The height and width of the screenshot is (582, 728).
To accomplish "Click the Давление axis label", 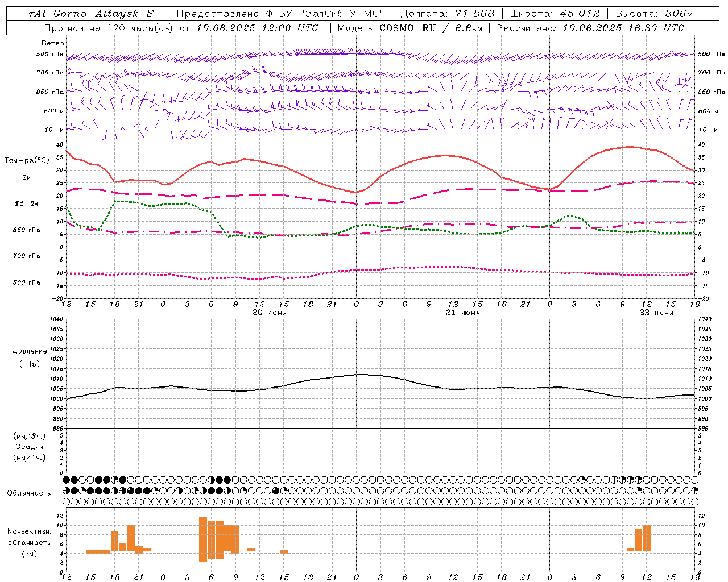I will [x=30, y=351].
